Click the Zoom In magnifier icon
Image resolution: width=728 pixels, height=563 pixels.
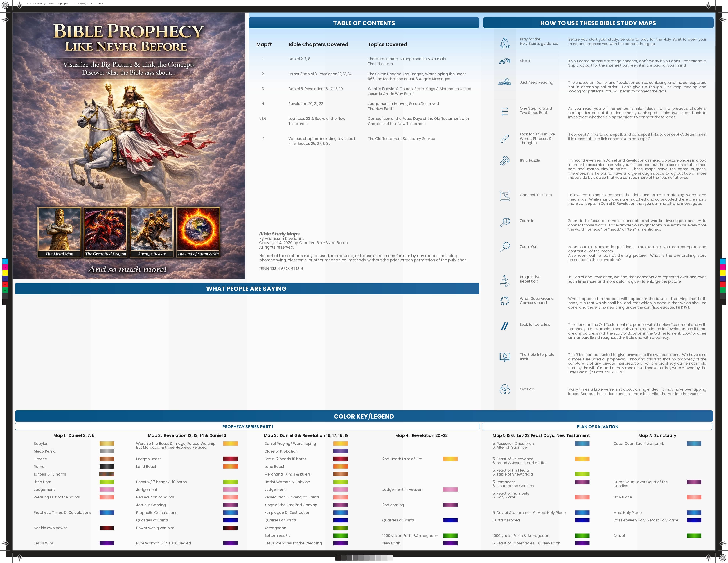pos(505,222)
